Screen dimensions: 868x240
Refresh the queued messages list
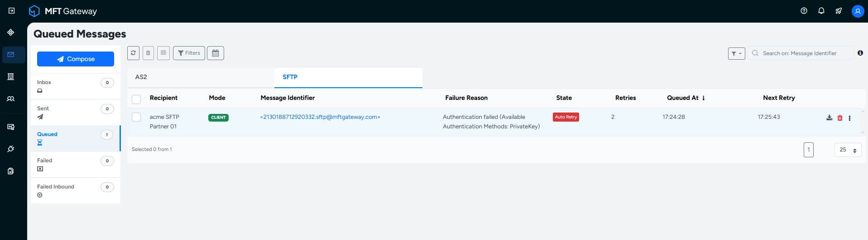tap(133, 53)
